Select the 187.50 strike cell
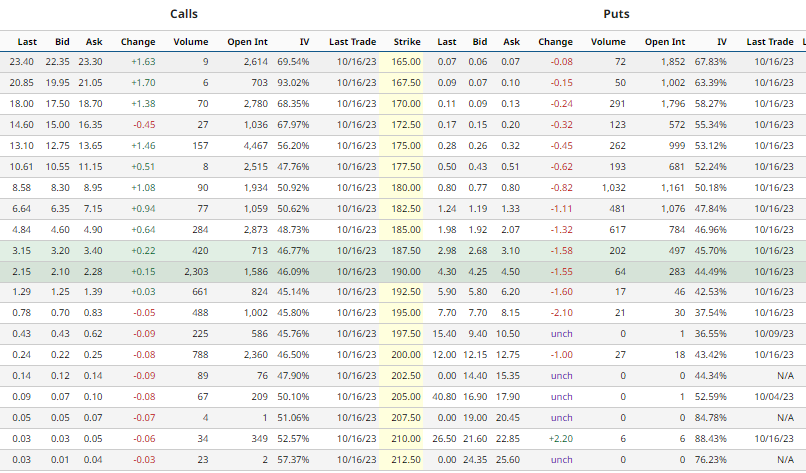Image resolution: width=806 pixels, height=473 pixels. [x=401, y=251]
